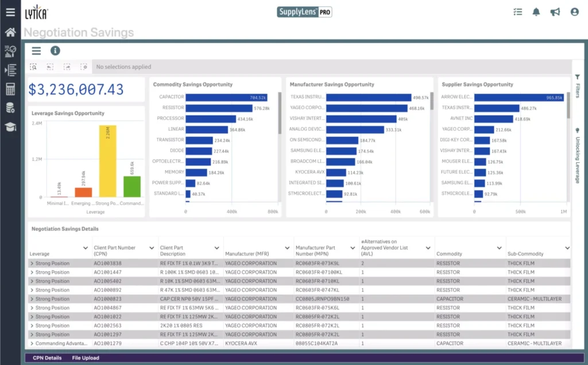This screenshot has width=588, height=365.
Task: Open the notifications bell
Action: (x=536, y=12)
